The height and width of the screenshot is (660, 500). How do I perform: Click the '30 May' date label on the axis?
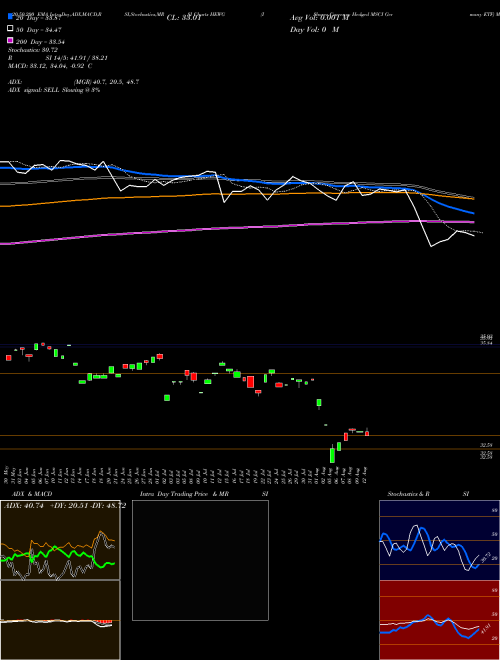click(x=6, y=474)
